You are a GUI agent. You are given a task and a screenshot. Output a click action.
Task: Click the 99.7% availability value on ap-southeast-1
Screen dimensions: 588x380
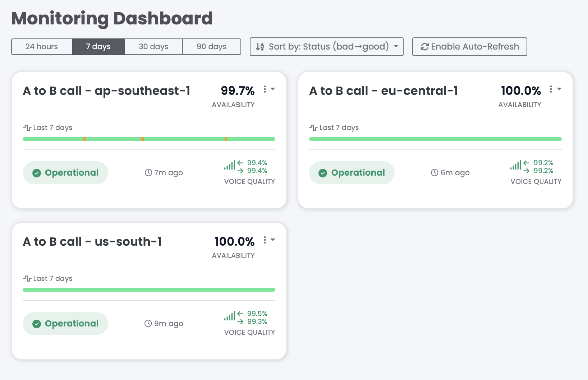point(238,91)
